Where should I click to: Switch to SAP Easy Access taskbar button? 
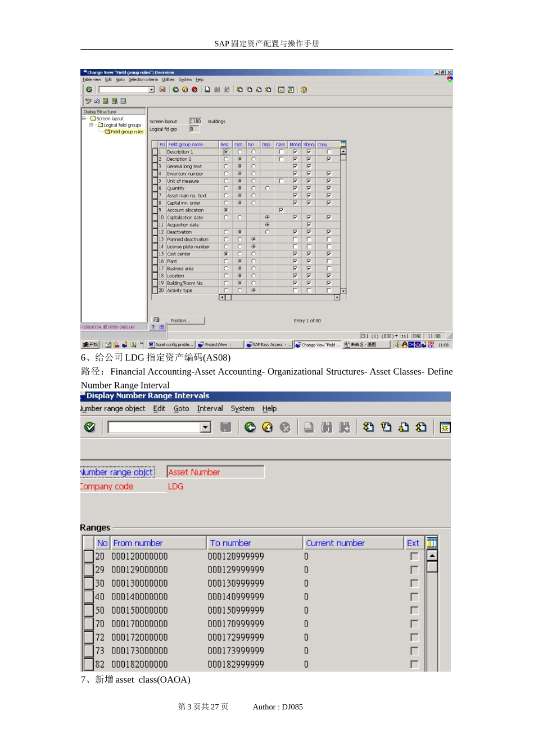(x=269, y=345)
